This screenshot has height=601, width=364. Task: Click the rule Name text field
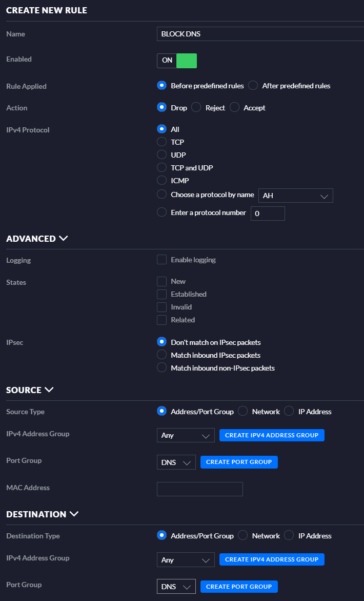pos(260,34)
